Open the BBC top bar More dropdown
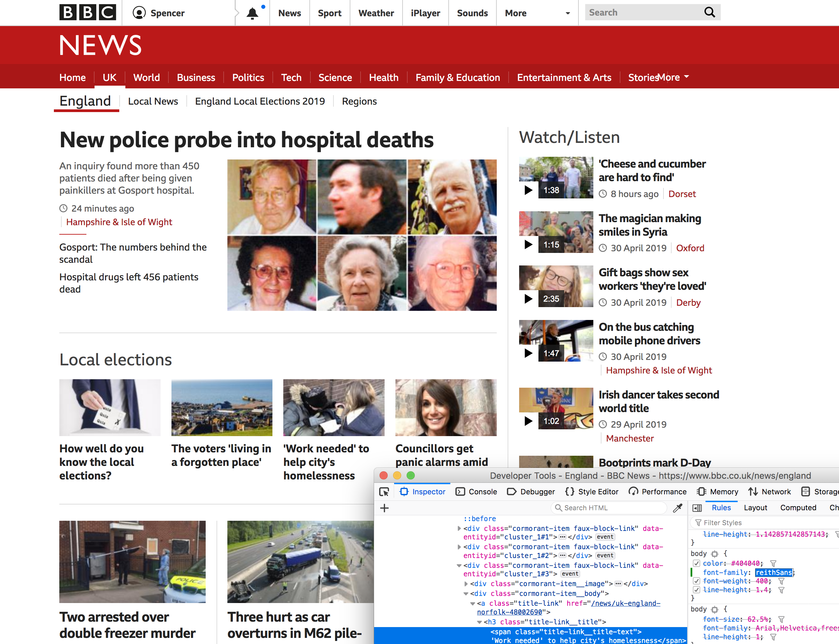The image size is (839, 644). point(537,13)
